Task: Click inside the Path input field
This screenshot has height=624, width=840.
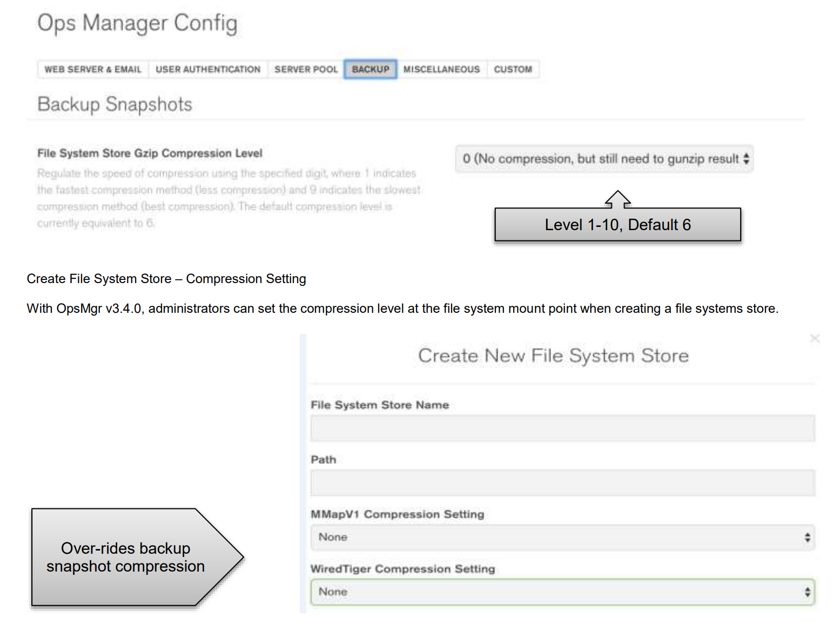Action: 562,482
